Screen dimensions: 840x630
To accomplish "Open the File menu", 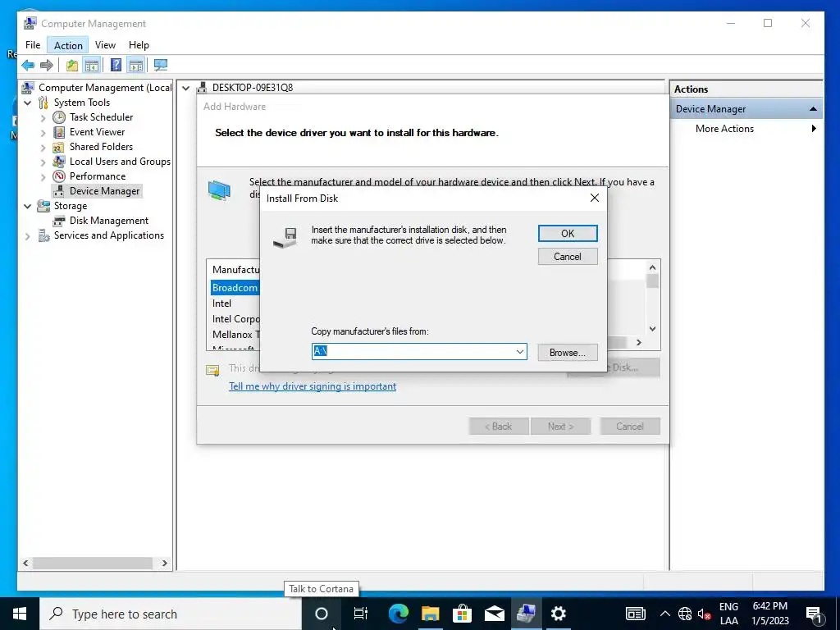I will pyautogui.click(x=33, y=45).
